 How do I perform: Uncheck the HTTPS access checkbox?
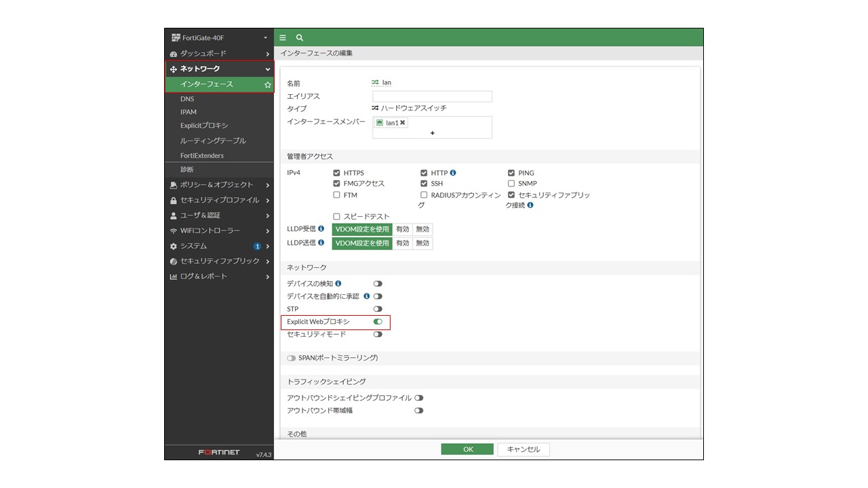pyautogui.click(x=336, y=173)
